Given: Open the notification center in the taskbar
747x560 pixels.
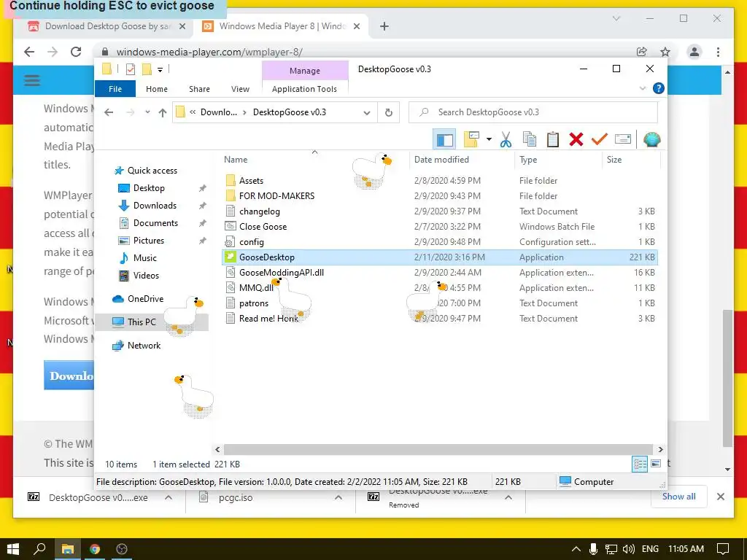Looking at the screenshot, I should pyautogui.click(x=723, y=549).
